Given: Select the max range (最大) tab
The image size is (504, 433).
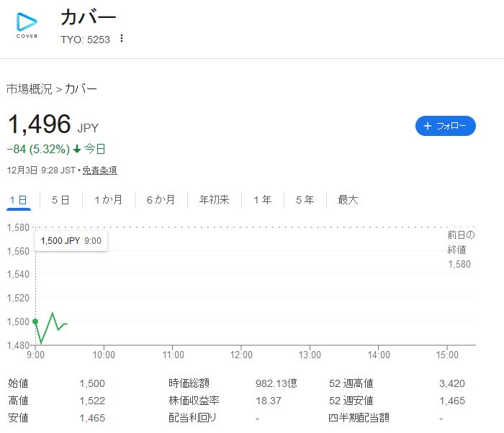Looking at the screenshot, I should (x=348, y=200).
